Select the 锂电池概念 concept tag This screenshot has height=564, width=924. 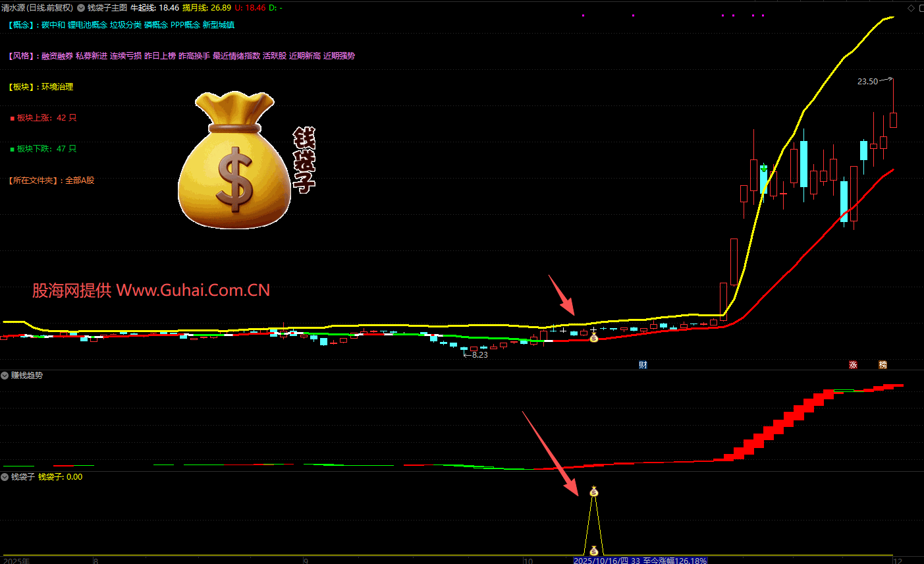87,25
